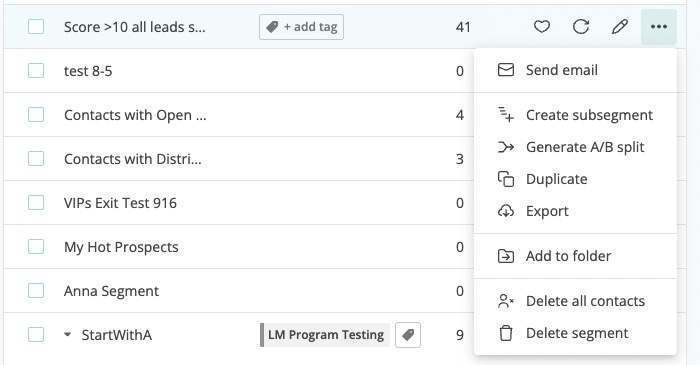Favorite the Score >10 segment with heart icon
This screenshot has width=700, height=365.
[542, 27]
